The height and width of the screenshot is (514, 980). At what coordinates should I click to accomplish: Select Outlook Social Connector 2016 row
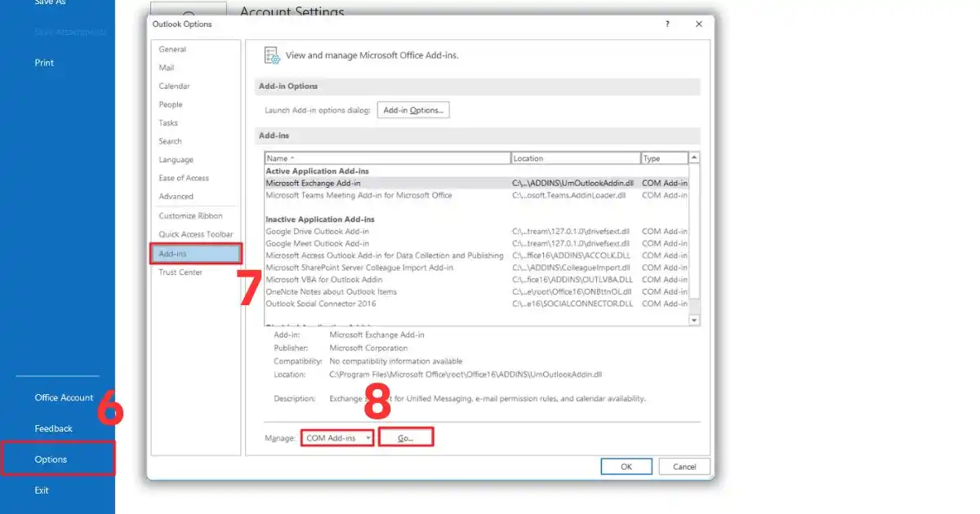pos(476,304)
